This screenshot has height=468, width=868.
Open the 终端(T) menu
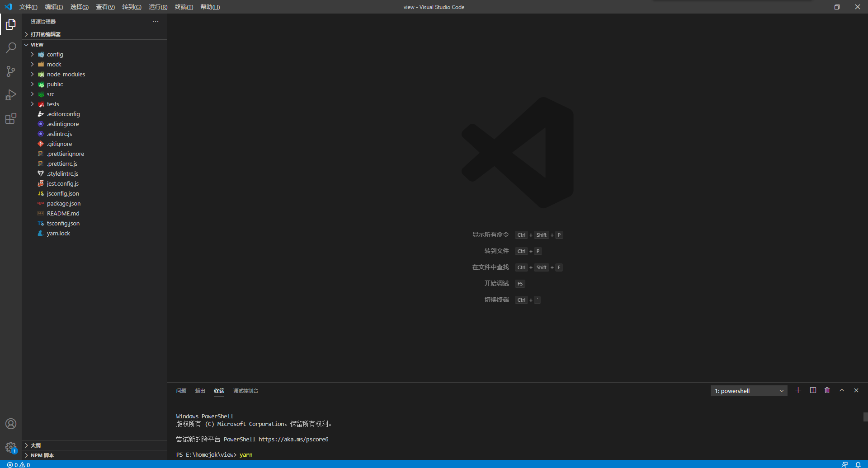tap(184, 7)
